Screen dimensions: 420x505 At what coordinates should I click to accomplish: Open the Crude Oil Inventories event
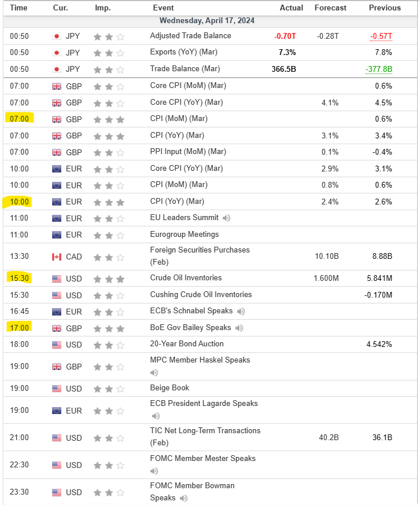(x=185, y=278)
